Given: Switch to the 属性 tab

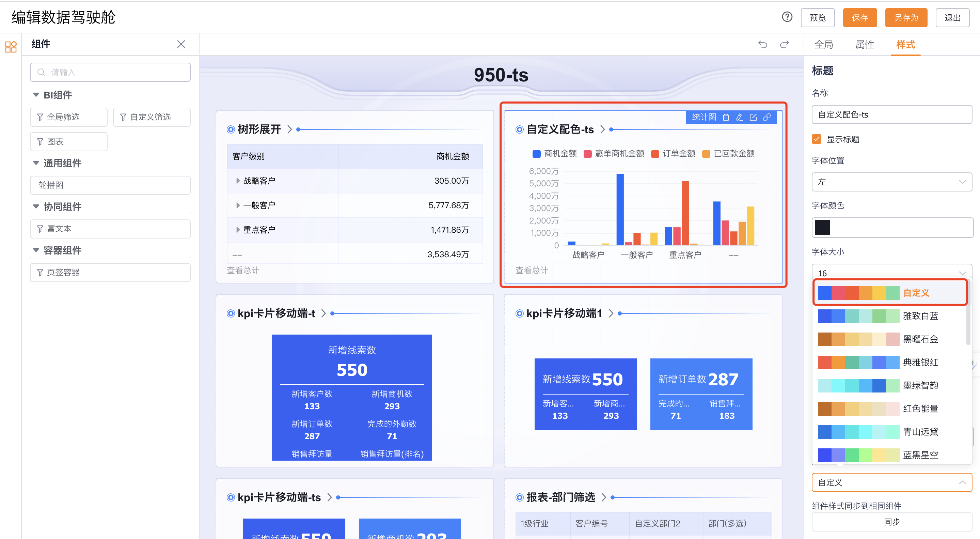Looking at the screenshot, I should [864, 45].
